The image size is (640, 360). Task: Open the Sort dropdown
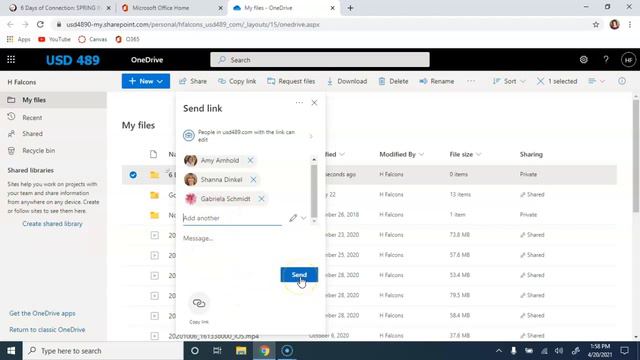(x=509, y=81)
